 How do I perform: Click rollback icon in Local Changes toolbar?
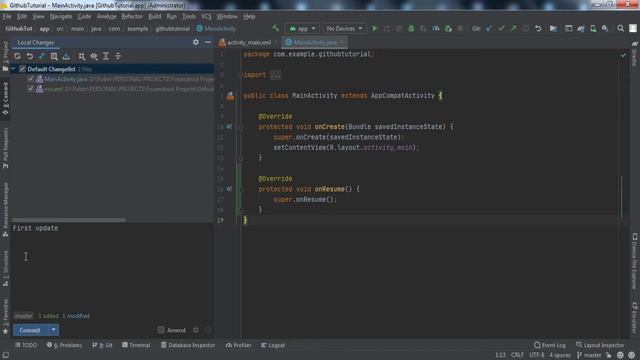(x=30, y=56)
